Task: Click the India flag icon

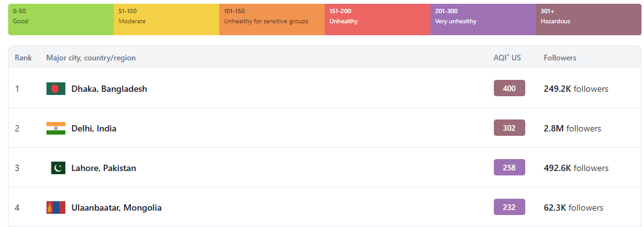Action: [x=56, y=128]
